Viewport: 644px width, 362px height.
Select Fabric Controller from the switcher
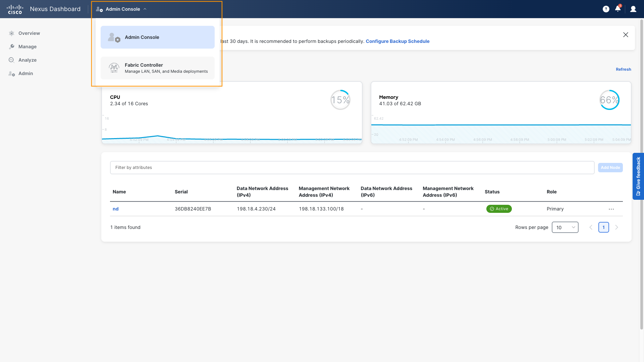pos(158,68)
